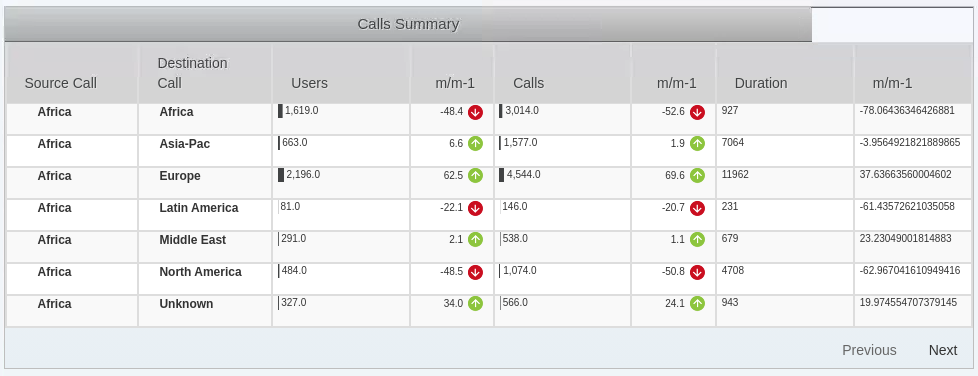
Task: Select the Users bar for 2,196.0
Action: [281, 175]
